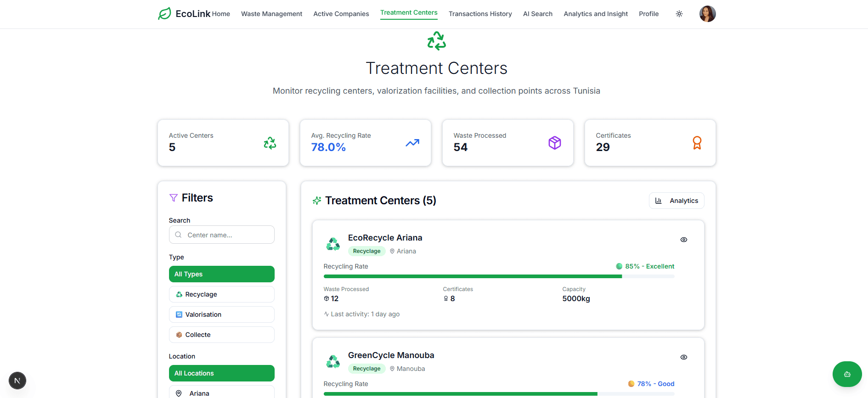Viewport: 868px width, 398px height.
Task: Click the large recycling icon above the page title
Action: pyautogui.click(x=437, y=41)
